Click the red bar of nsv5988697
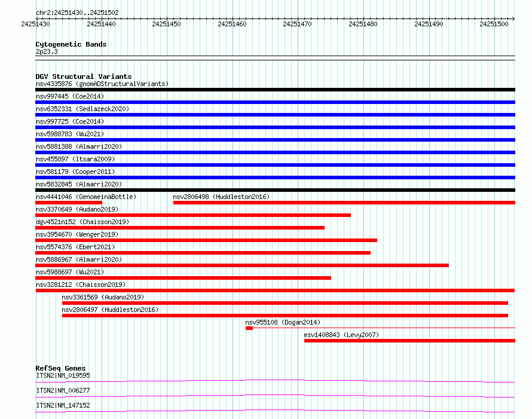Viewport: 532px width, 419px height. [184, 278]
